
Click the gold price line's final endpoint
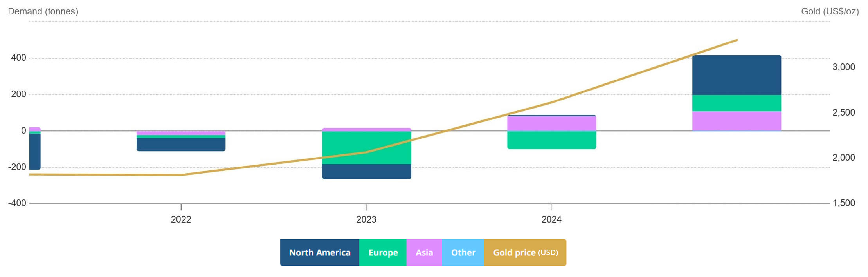737,40
